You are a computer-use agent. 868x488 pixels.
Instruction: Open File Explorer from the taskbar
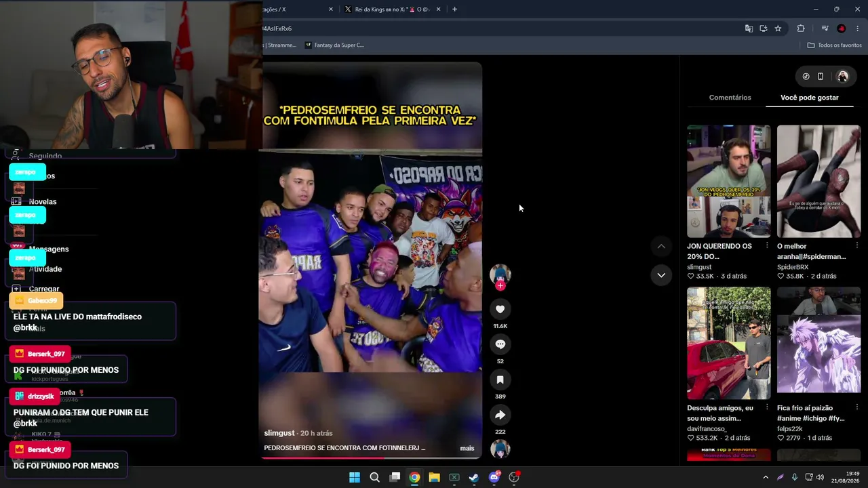[434, 477]
